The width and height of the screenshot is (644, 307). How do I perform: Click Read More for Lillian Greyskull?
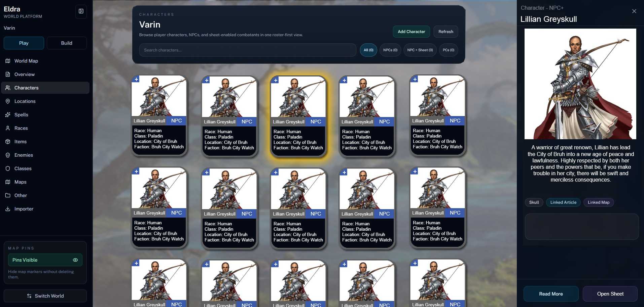point(551,294)
